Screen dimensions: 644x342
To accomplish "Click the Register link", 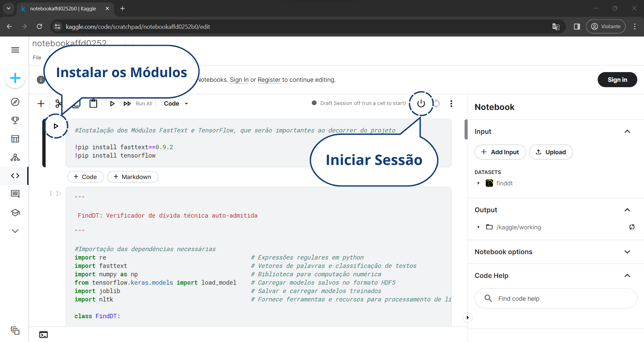I will [x=269, y=80].
